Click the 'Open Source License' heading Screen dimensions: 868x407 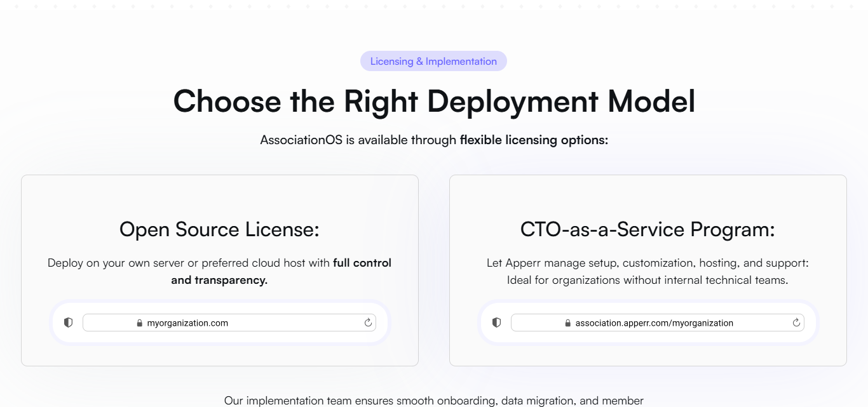tap(219, 229)
